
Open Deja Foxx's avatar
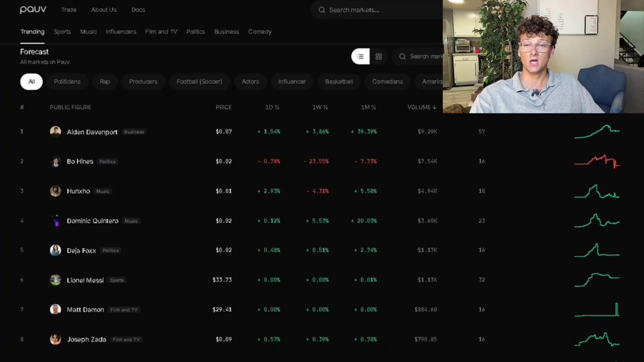pyautogui.click(x=55, y=250)
